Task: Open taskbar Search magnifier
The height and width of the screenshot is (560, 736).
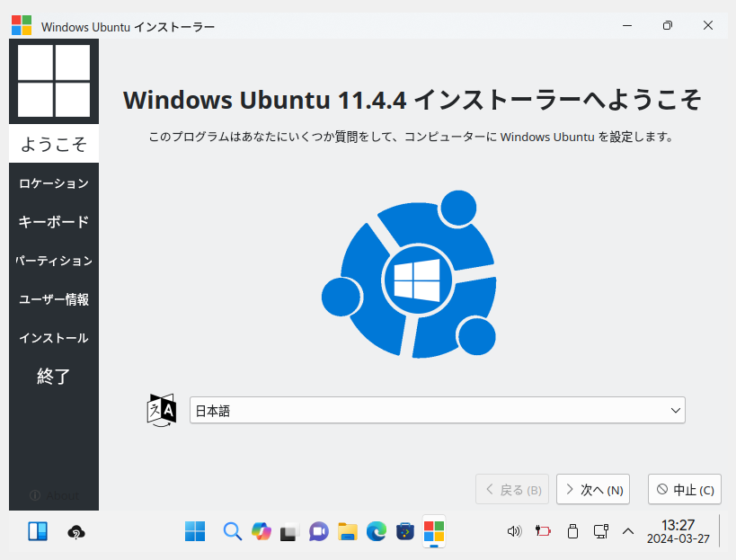Action: [233, 531]
